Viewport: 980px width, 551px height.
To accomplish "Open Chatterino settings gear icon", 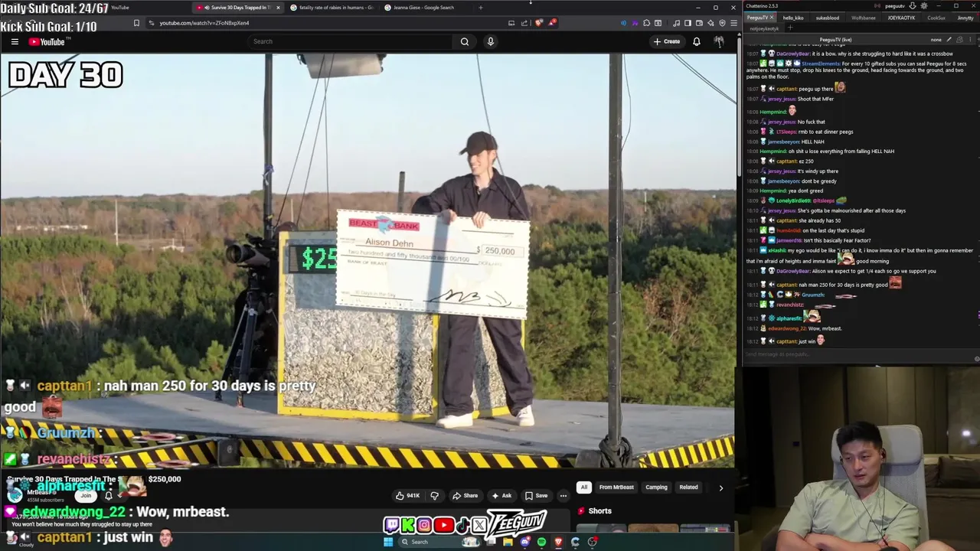I will (x=924, y=6).
